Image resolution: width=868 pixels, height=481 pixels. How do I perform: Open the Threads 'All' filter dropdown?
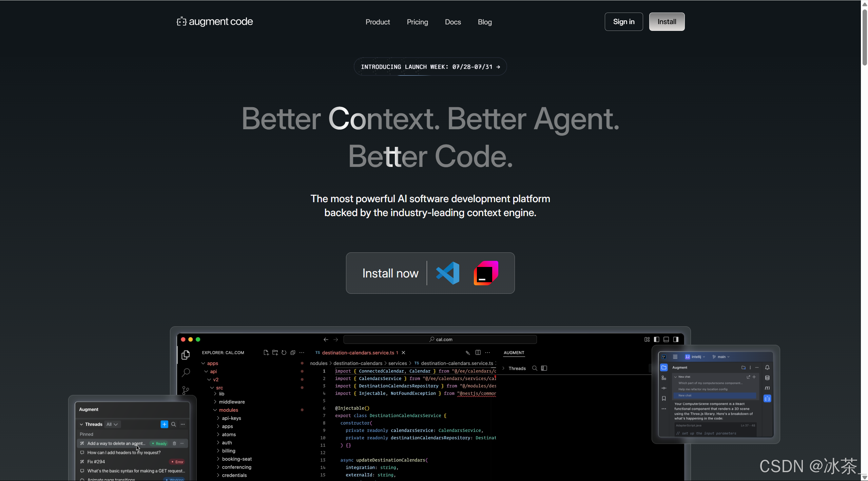pyautogui.click(x=112, y=424)
